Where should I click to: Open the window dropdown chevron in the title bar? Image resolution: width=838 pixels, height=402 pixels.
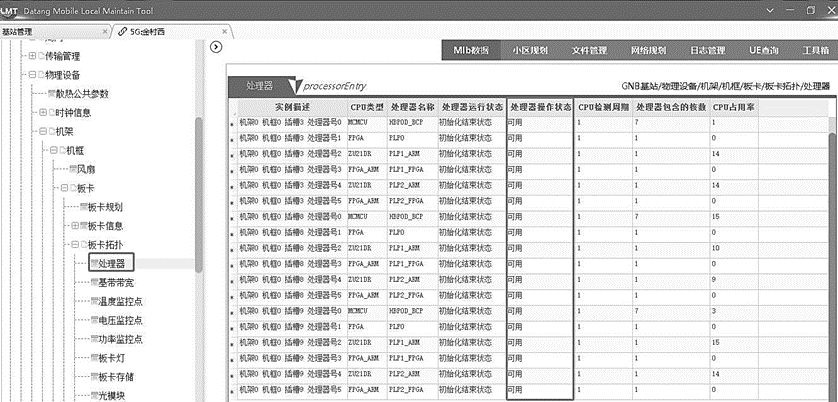pyautogui.click(x=770, y=10)
